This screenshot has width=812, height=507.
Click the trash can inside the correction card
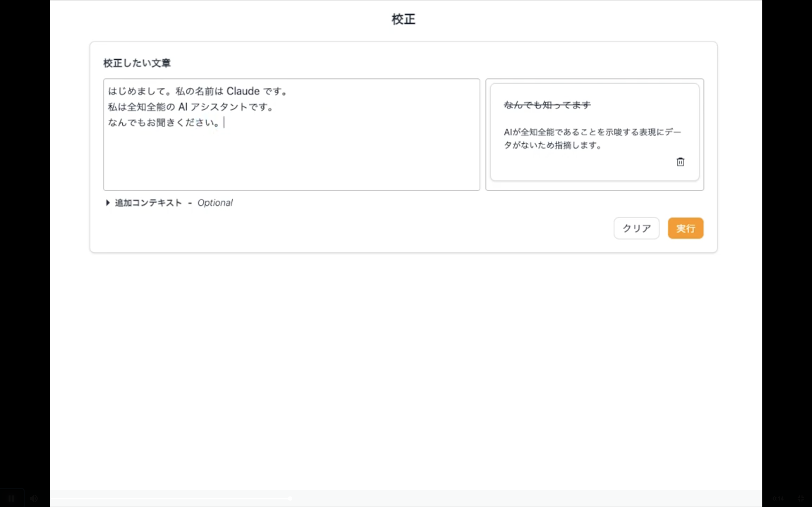click(680, 162)
